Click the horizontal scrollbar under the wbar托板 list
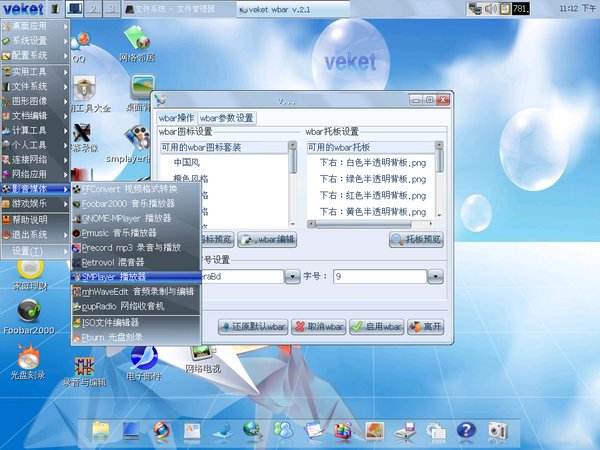Screen dimensions: 600x450 (x=370, y=224)
